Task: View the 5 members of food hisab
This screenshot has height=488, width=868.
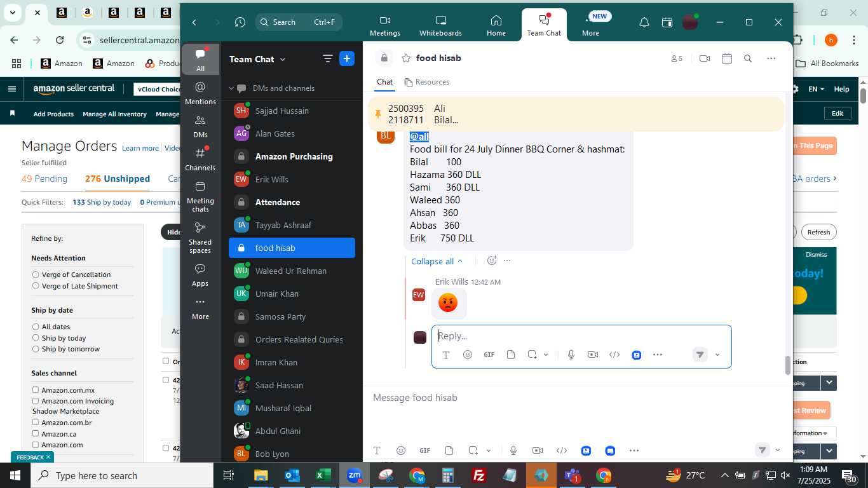Action: (676, 58)
